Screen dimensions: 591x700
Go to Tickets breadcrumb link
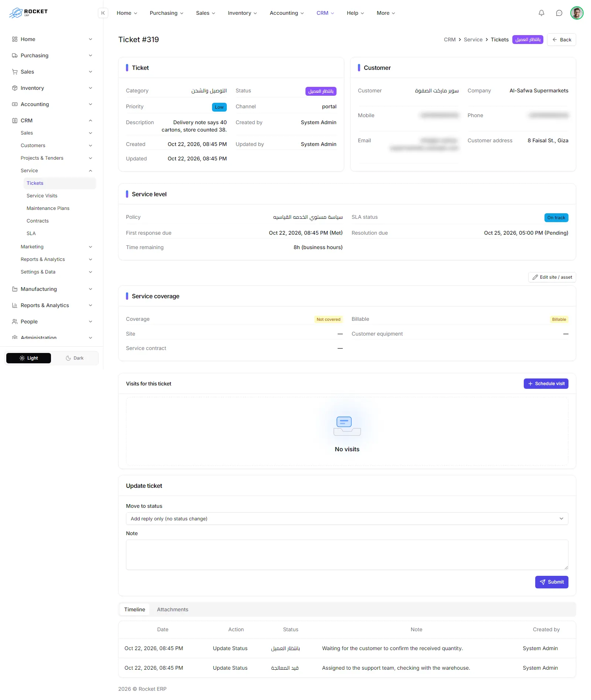(x=500, y=40)
